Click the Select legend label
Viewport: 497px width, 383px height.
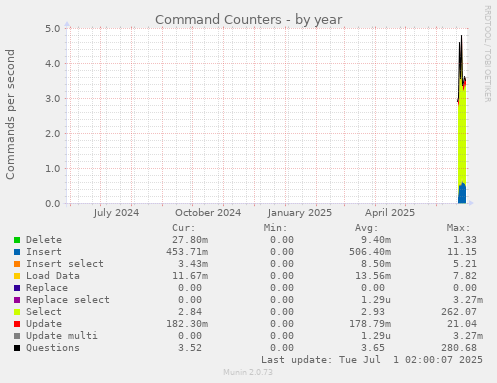[44, 312]
